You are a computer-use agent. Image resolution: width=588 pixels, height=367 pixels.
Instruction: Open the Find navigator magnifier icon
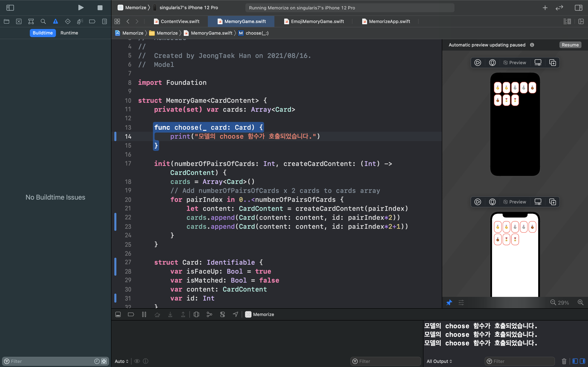[43, 21]
